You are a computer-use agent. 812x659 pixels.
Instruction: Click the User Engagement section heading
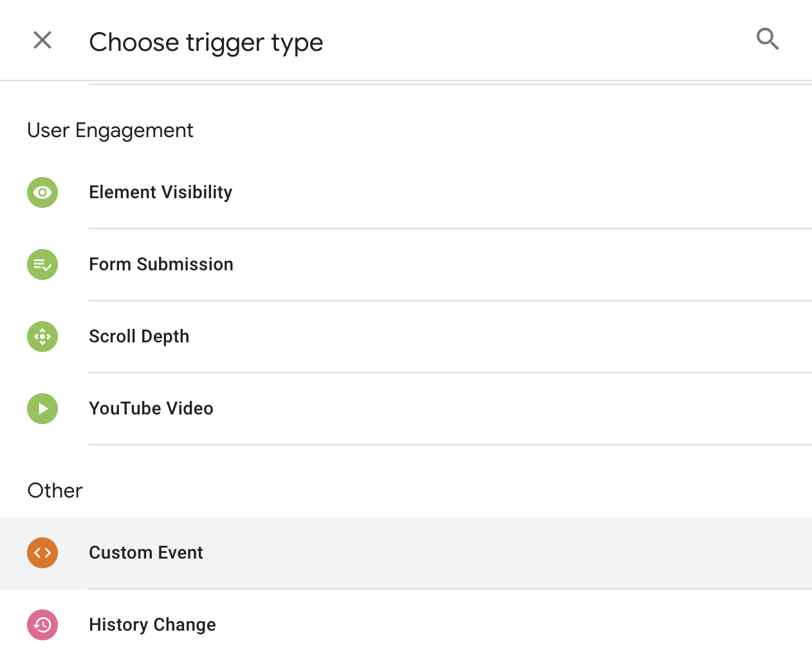click(110, 131)
